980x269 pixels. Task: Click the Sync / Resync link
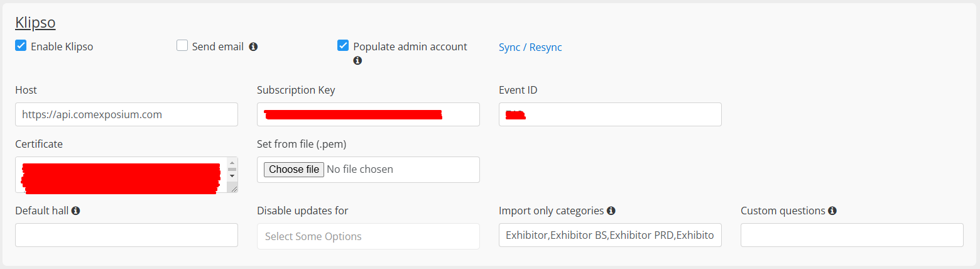click(530, 47)
